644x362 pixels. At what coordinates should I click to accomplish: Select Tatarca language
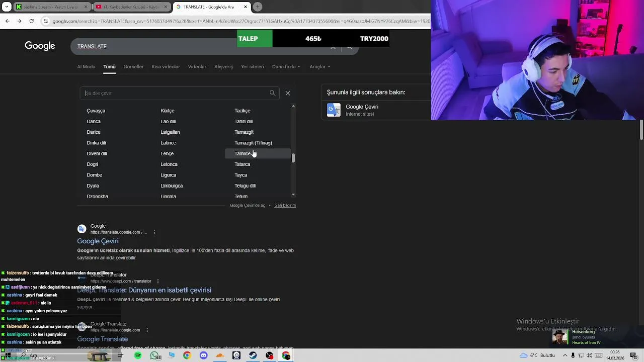click(242, 164)
